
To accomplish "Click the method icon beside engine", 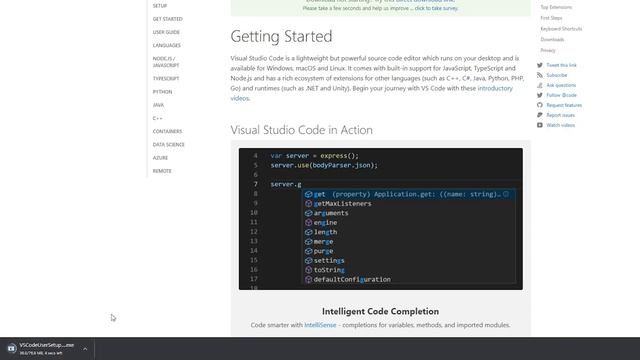I will click(309, 222).
